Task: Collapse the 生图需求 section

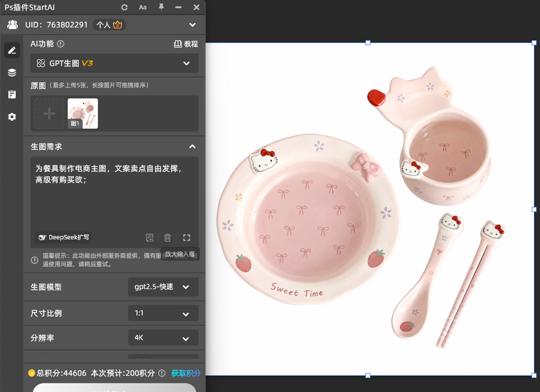Action: tap(192, 147)
